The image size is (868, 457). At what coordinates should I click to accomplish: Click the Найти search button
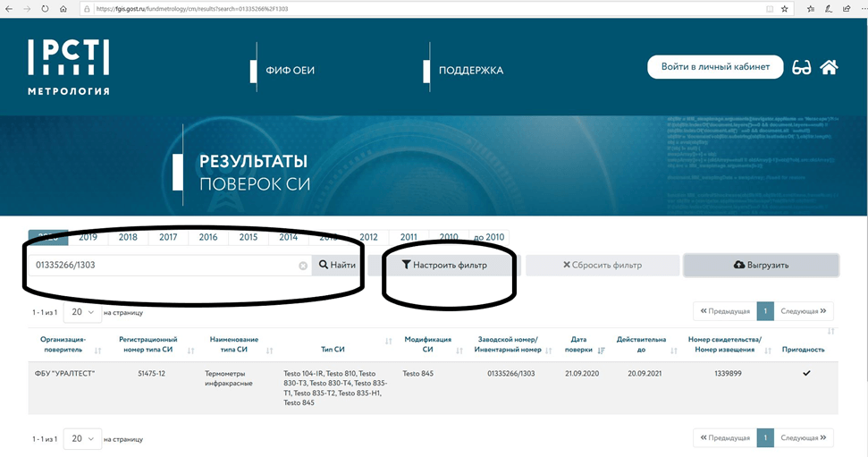tap(337, 266)
